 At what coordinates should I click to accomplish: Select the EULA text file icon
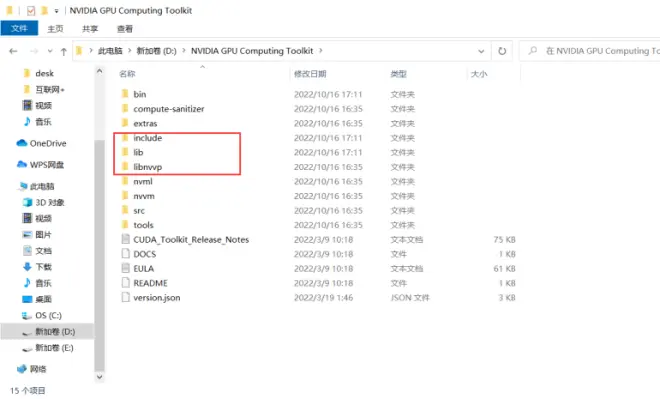click(x=125, y=268)
